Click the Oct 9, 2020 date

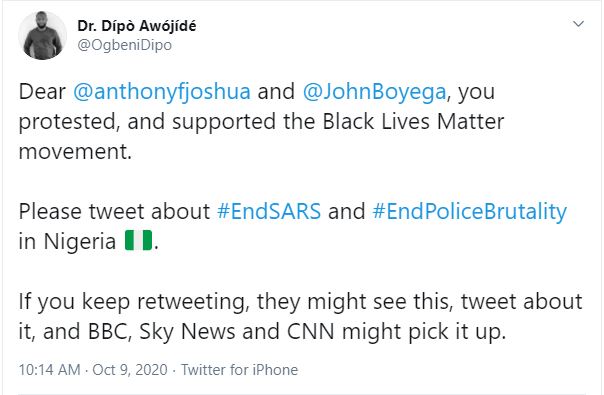click(x=130, y=370)
